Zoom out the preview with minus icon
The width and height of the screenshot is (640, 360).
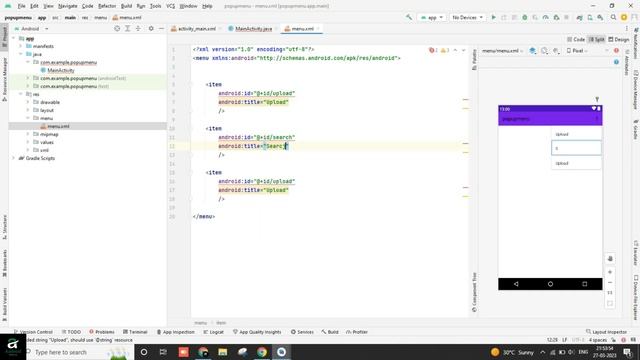(610, 282)
